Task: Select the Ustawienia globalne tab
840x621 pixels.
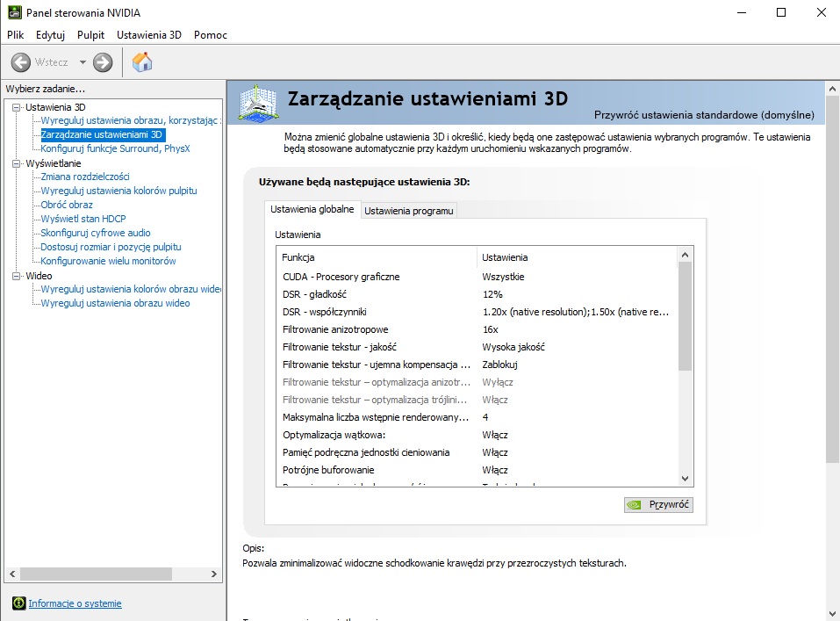Action: click(312, 209)
